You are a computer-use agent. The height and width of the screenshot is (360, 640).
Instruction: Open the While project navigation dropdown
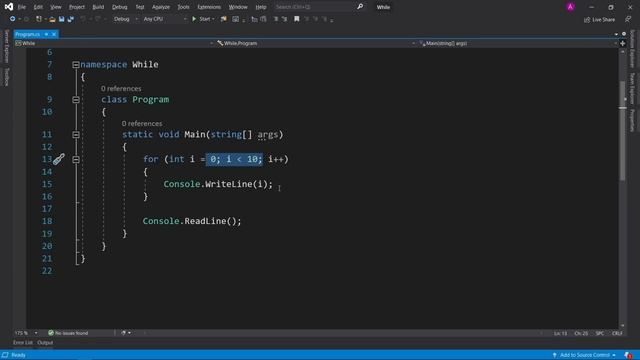pos(114,43)
